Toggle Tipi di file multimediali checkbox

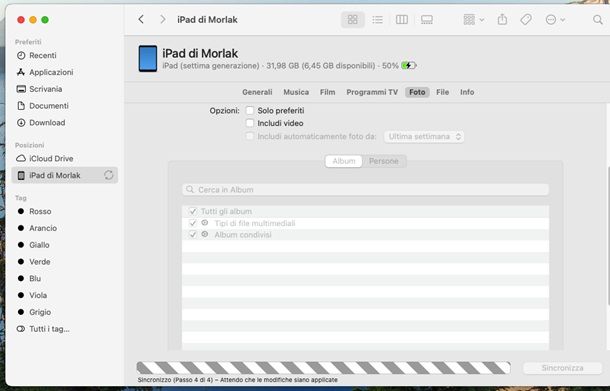click(x=193, y=223)
